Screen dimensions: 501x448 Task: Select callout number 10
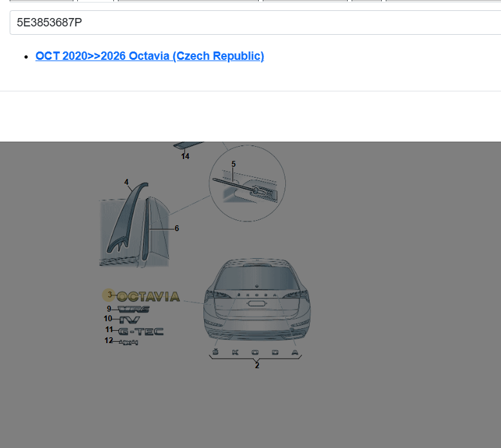(108, 319)
